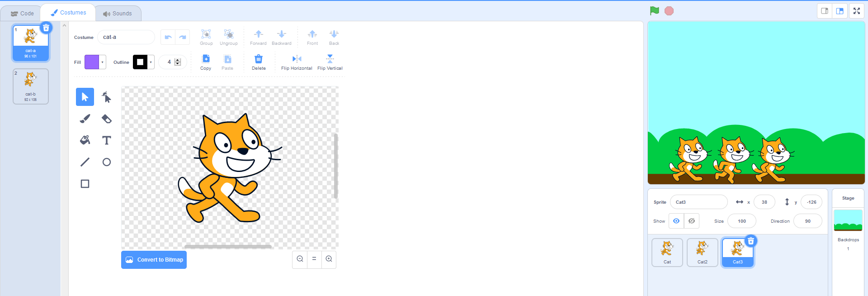Select the Eraser tool
The height and width of the screenshot is (296, 868).
107,119
